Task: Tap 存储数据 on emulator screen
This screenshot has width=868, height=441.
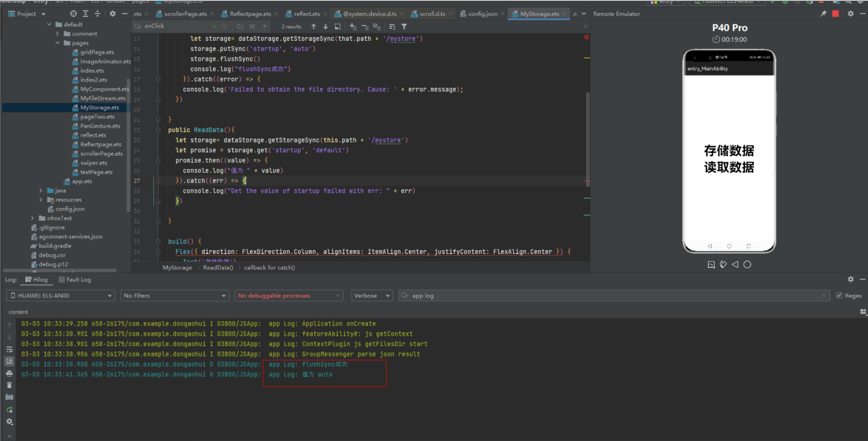Action: (729, 151)
